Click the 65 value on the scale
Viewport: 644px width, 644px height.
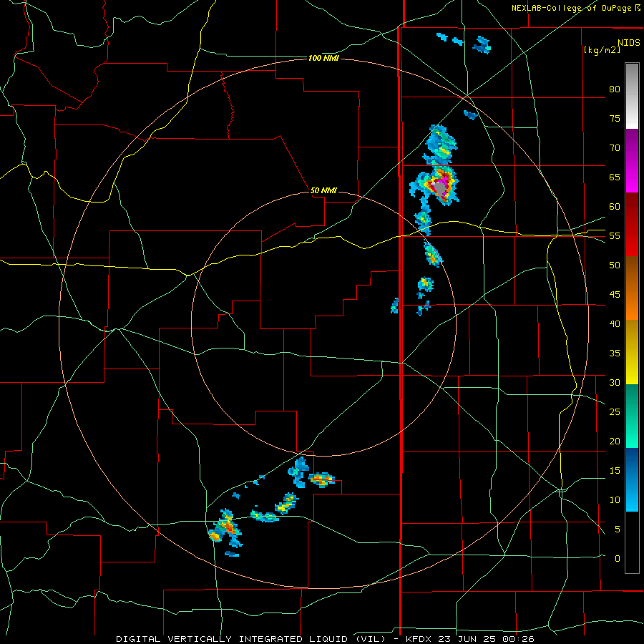(615, 177)
